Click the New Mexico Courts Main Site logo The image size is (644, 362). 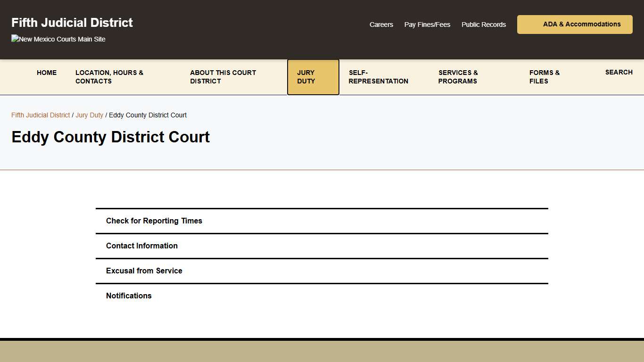pos(58,39)
